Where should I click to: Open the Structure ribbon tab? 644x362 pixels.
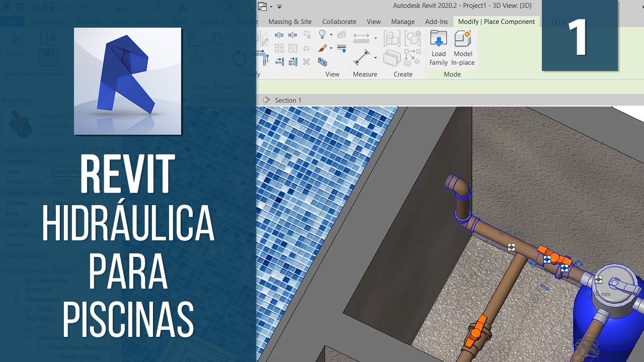click(89, 22)
